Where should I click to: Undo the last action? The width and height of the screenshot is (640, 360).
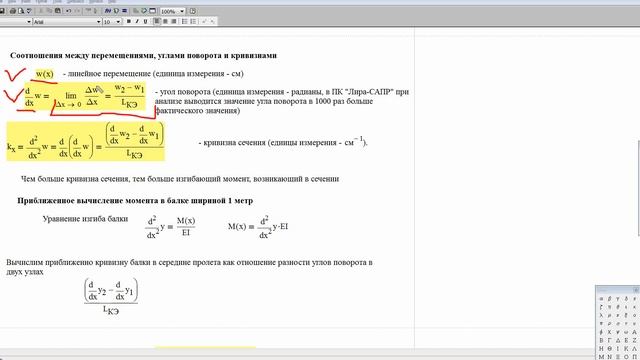(69, 11)
